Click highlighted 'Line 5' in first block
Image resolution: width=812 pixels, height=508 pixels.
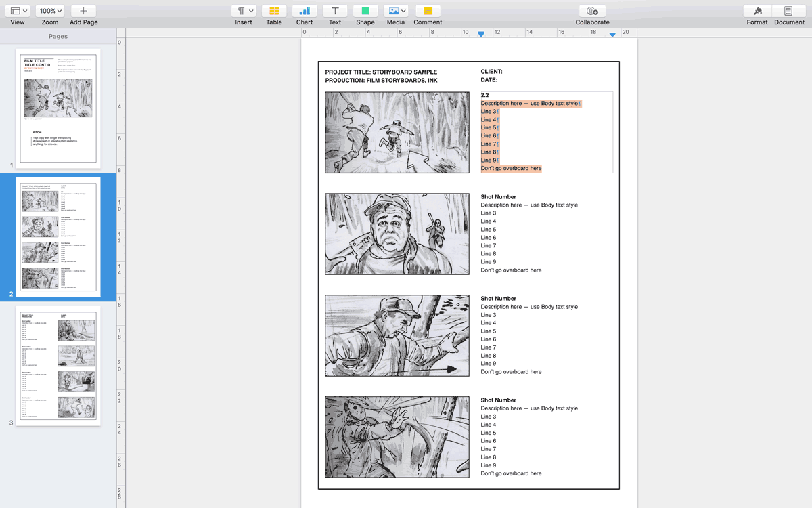490,128
